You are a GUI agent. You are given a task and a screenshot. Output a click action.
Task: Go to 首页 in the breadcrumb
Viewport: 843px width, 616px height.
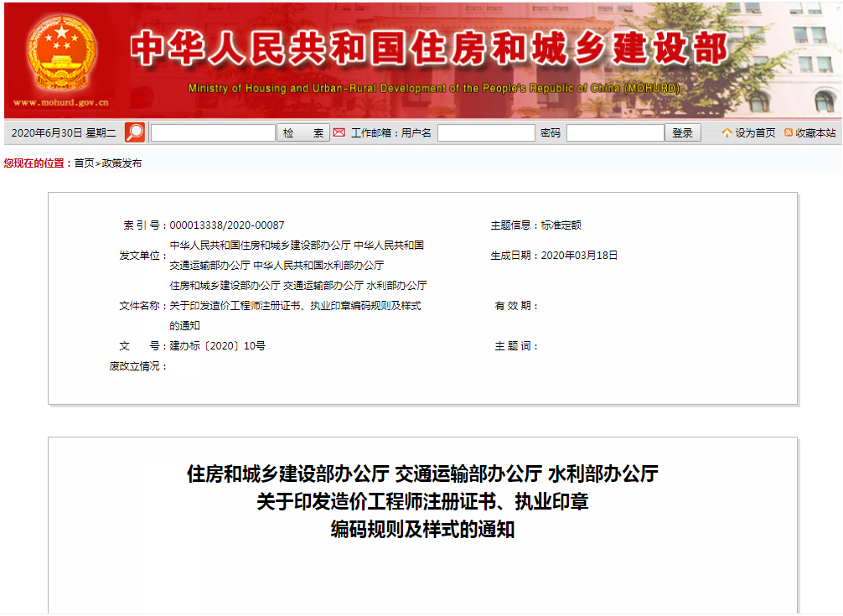click(84, 163)
